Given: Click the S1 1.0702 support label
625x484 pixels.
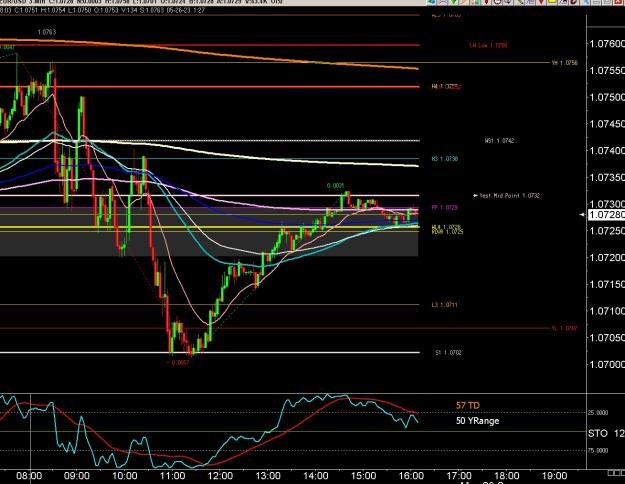Looking at the screenshot, I should [448, 352].
